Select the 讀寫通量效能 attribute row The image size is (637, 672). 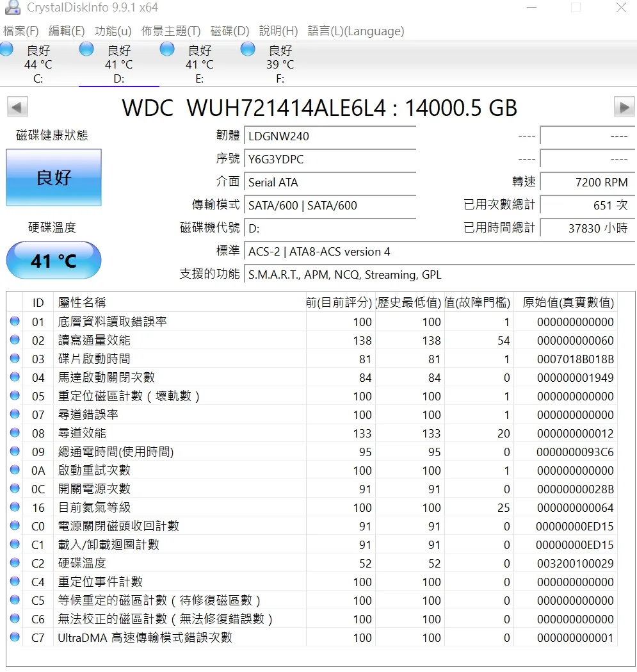(312, 340)
